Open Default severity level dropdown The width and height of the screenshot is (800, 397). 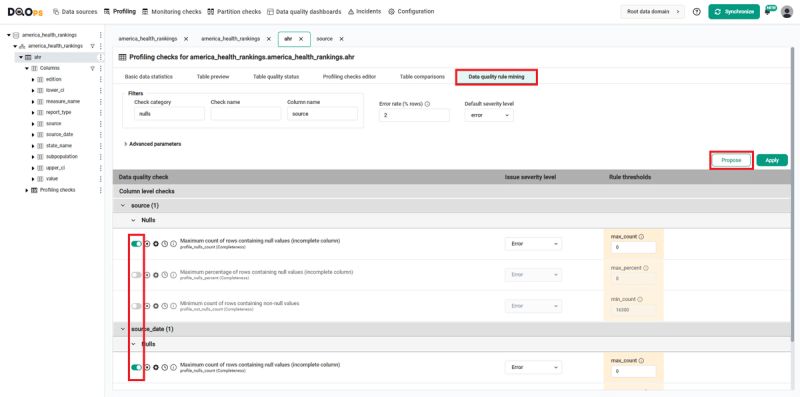pos(489,115)
